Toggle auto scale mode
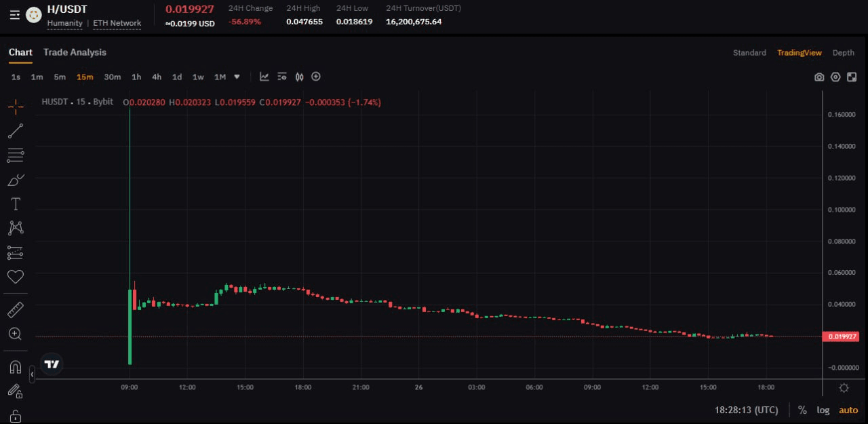Screen dimensions: 868x424 [848, 410]
